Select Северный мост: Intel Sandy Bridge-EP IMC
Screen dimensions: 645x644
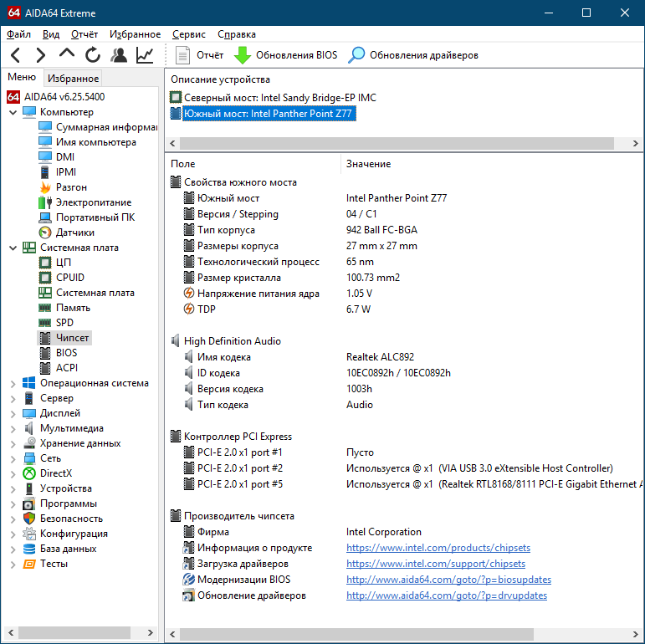[279, 98]
